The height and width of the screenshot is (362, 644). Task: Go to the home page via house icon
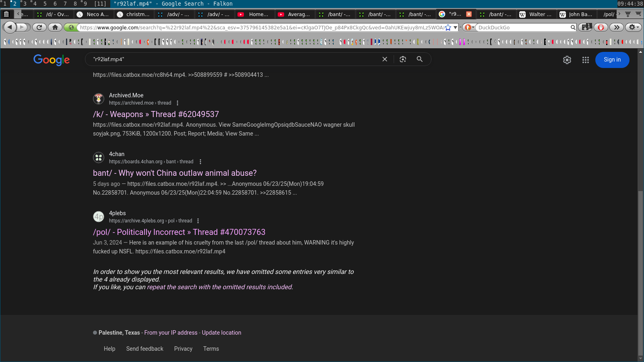55,27
